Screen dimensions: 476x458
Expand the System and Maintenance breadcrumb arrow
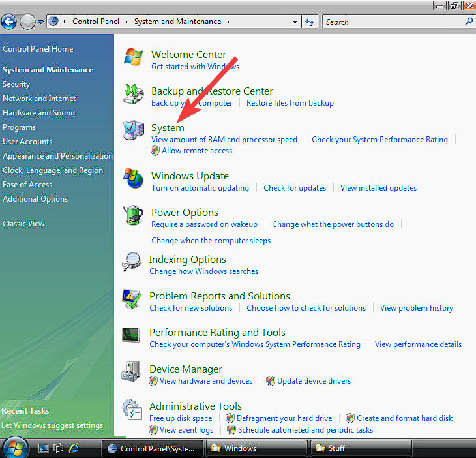tap(229, 22)
